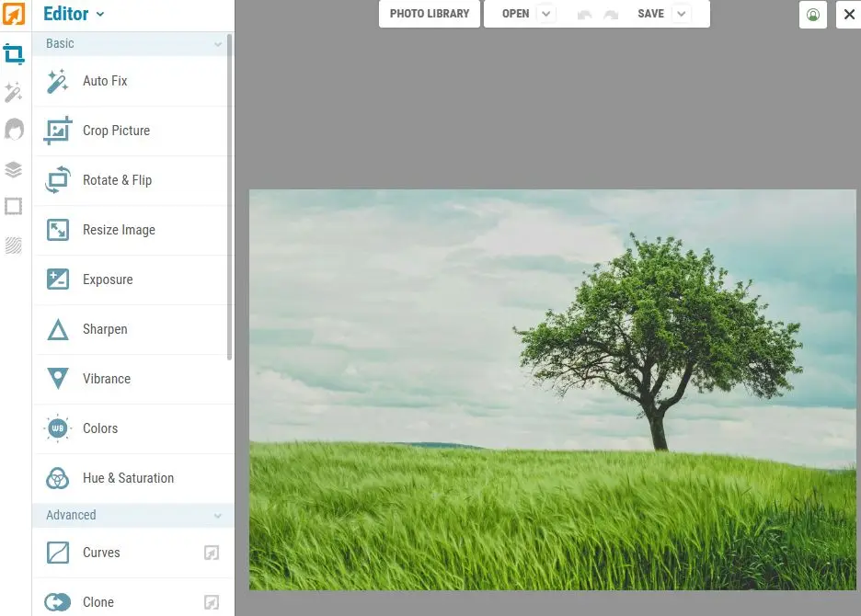Click the user account profile icon
This screenshot has width=861, height=616.
click(x=813, y=15)
